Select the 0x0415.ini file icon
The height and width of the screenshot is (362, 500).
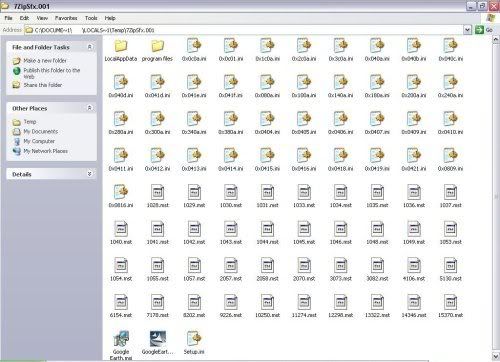click(267, 156)
